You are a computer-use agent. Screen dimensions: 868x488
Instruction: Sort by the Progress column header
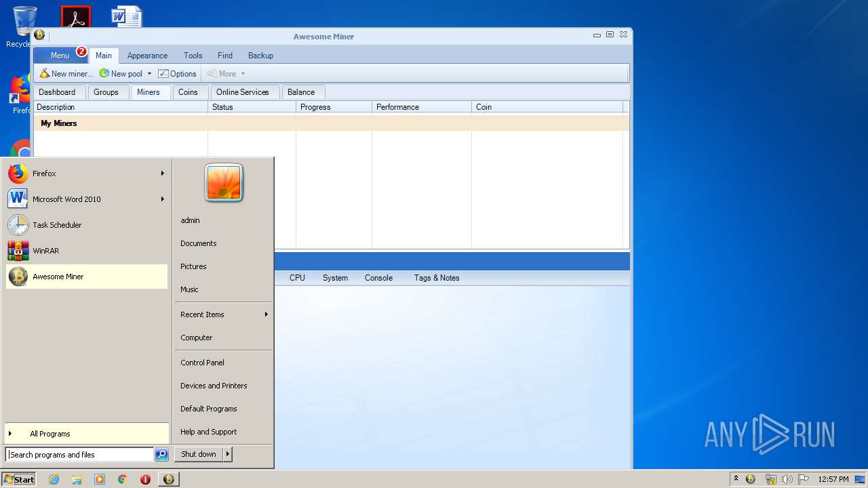tap(334, 107)
